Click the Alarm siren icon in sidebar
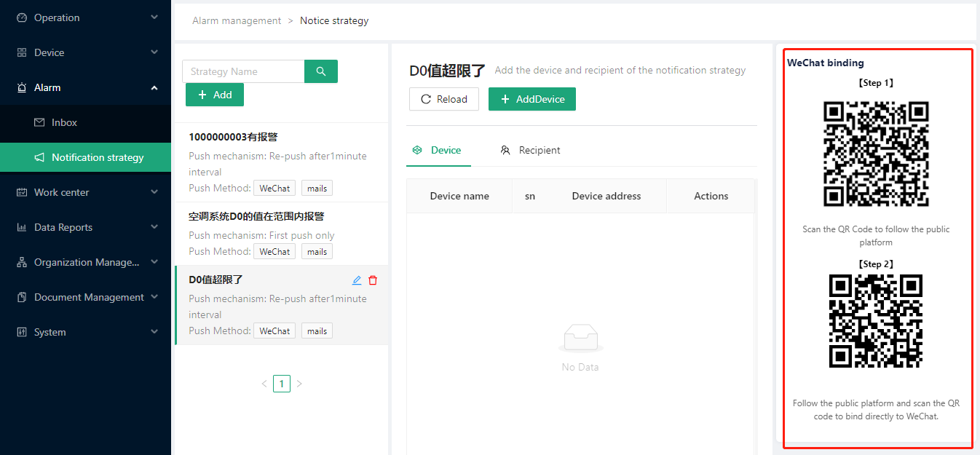Viewport: 980px width, 455px height. click(22, 87)
